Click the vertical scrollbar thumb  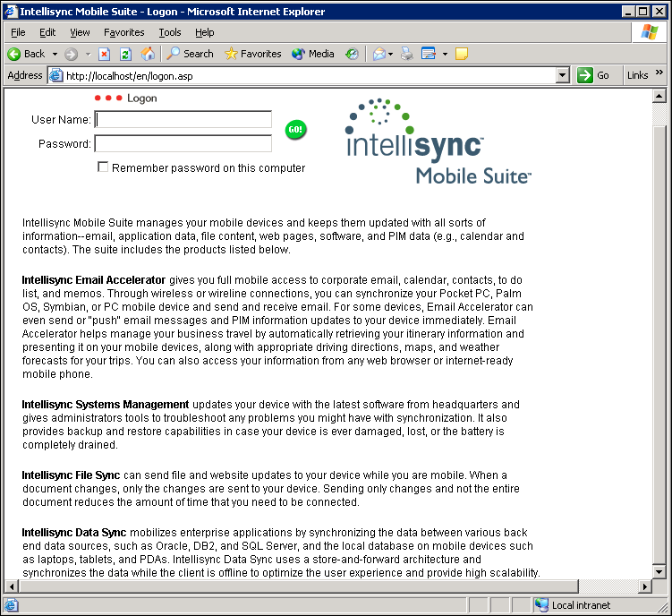[659, 345]
